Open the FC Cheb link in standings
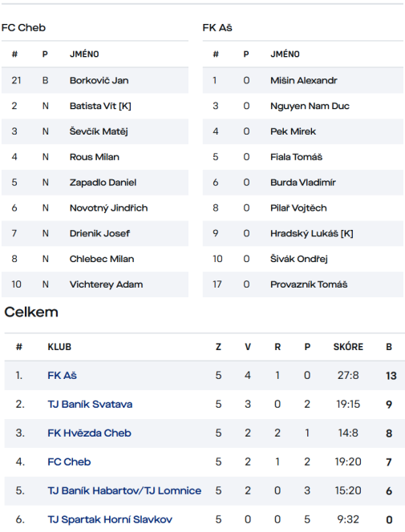The width and height of the screenshot is (405, 532). pyautogui.click(x=69, y=461)
